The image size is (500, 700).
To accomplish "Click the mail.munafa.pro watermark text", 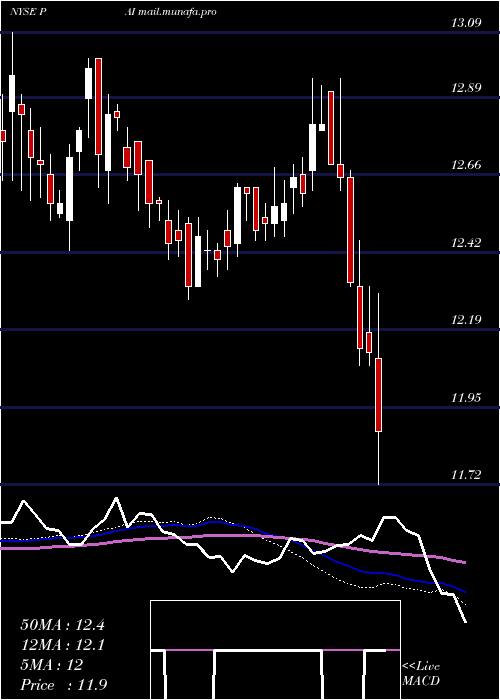I will pos(177,12).
